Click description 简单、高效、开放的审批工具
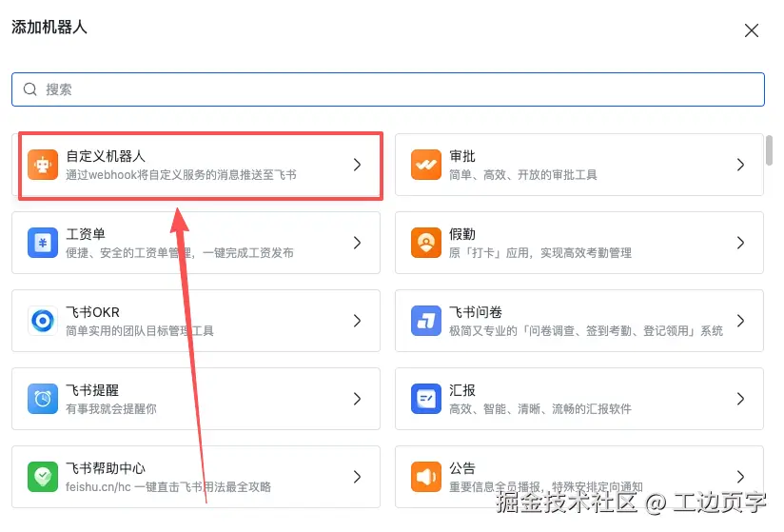This screenshot has height=532, width=784. pyautogui.click(x=523, y=174)
